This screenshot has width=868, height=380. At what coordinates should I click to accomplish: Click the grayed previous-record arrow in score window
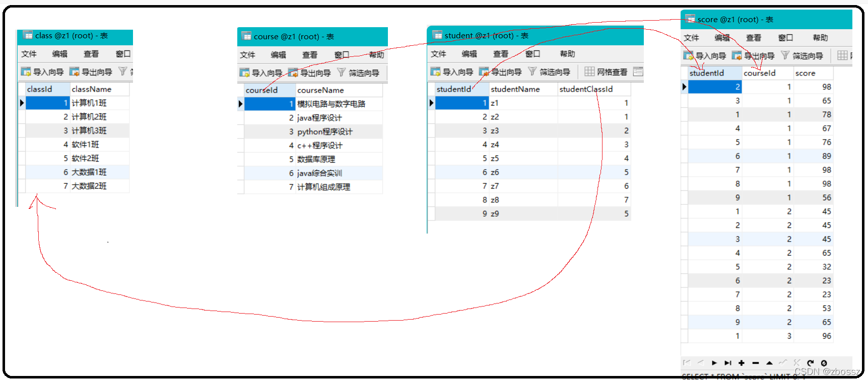pos(701,363)
